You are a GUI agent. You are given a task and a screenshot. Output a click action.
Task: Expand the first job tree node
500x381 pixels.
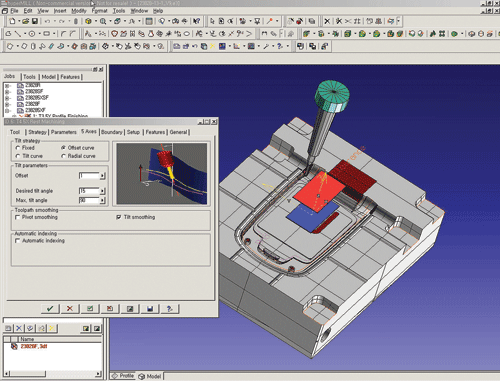click(x=7, y=86)
